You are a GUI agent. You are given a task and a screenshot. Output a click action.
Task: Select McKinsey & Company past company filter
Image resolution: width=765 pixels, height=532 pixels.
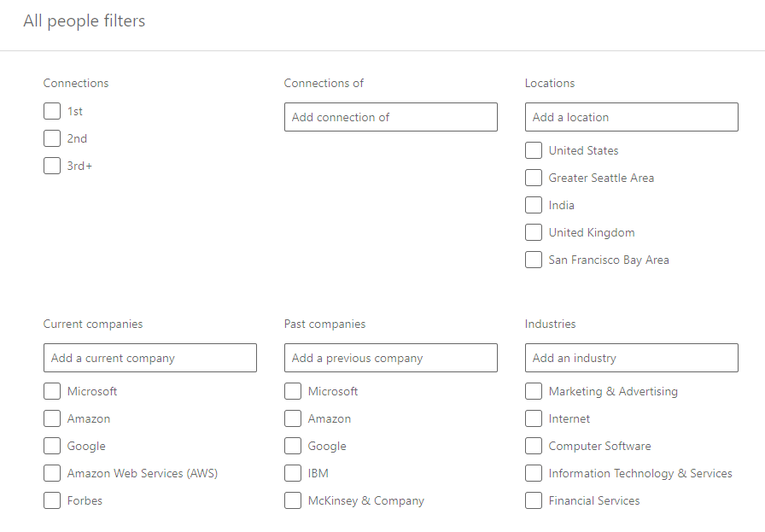click(x=292, y=500)
